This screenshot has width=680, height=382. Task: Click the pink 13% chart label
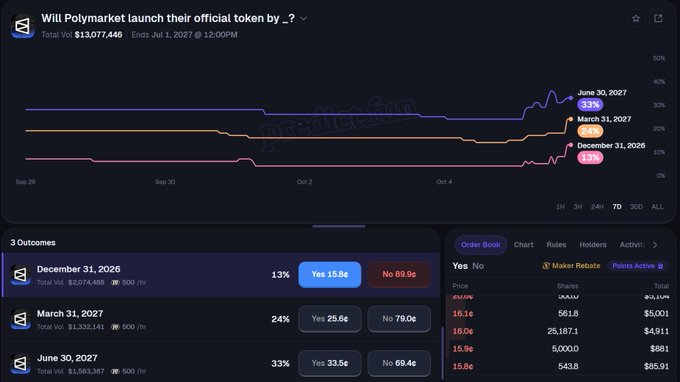point(590,157)
